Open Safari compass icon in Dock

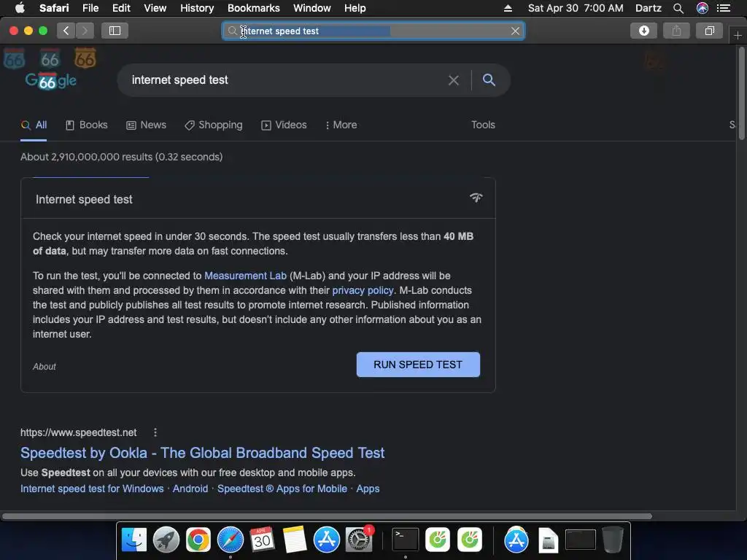(x=230, y=540)
